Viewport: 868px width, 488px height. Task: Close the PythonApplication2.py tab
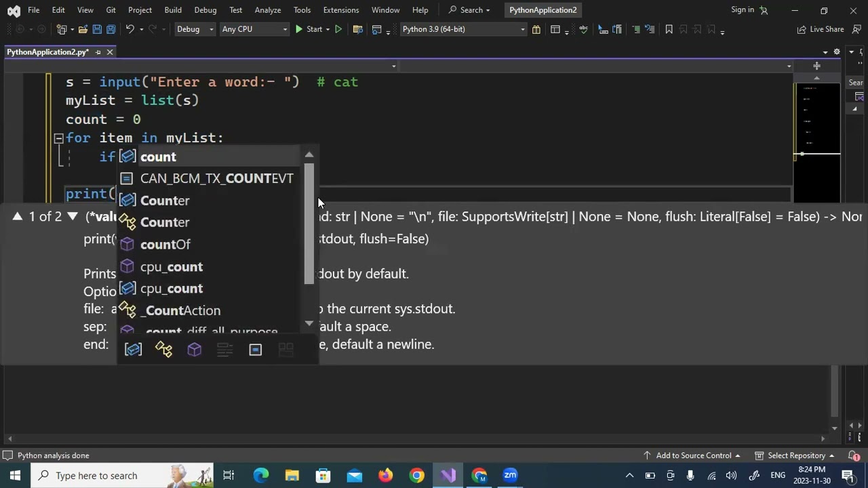click(x=110, y=52)
